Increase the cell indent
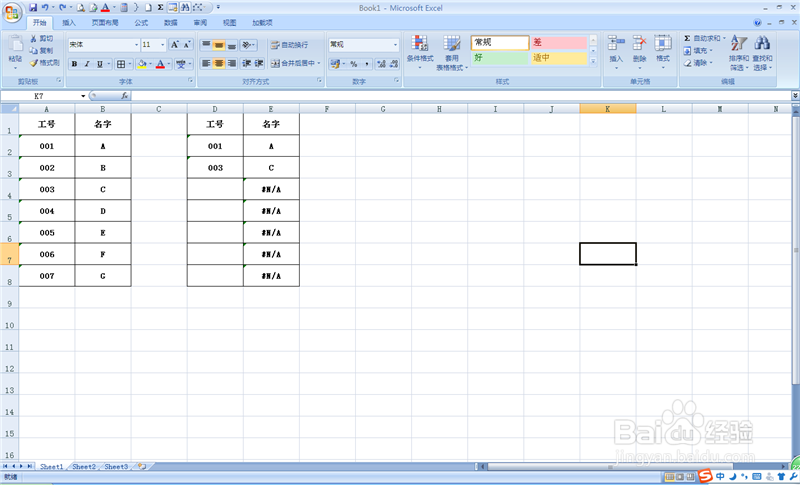Image resolution: width=800 pixels, height=485 pixels. pyautogui.click(x=259, y=63)
